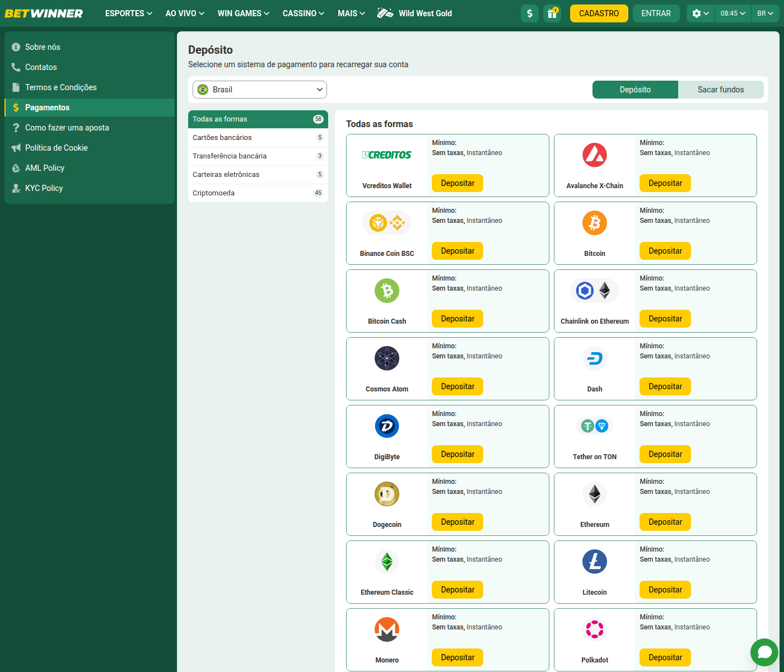Click the Sobre nós info icon
Screen dimensions: 784x672
tap(16, 47)
